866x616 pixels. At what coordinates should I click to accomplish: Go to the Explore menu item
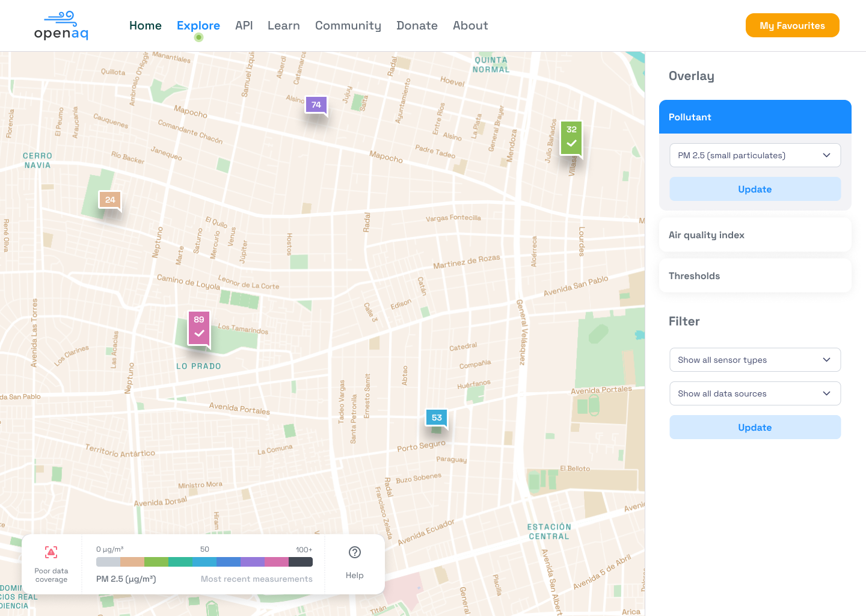(x=198, y=26)
